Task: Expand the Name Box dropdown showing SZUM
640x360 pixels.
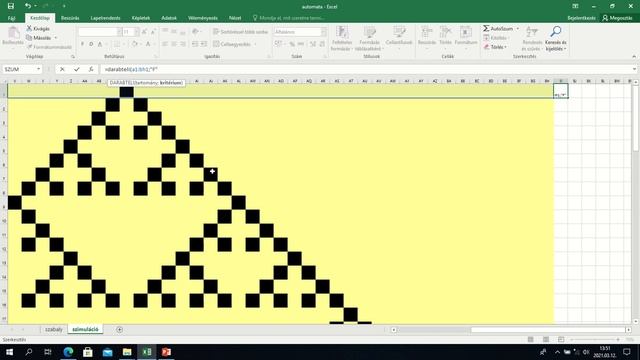Action: (38, 69)
